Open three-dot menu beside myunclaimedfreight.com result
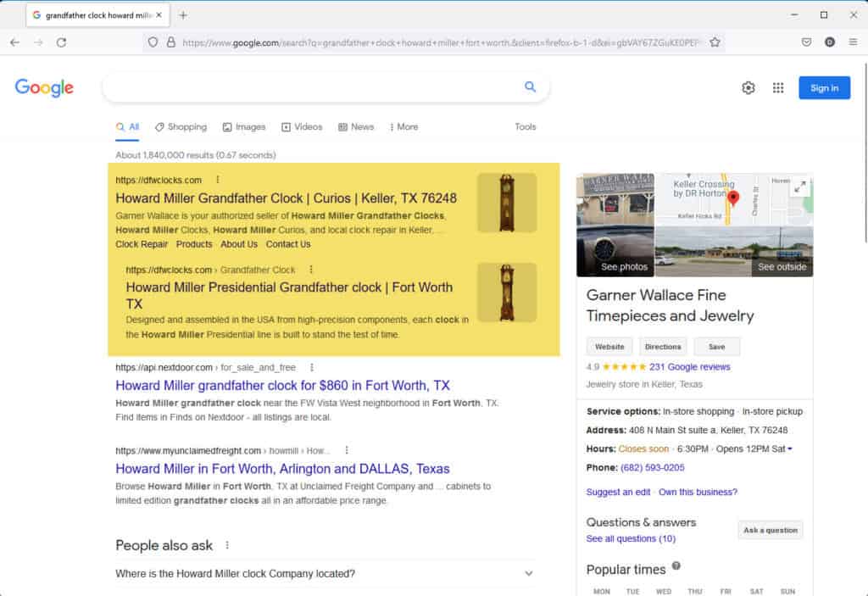This screenshot has height=596, width=868. tap(347, 450)
